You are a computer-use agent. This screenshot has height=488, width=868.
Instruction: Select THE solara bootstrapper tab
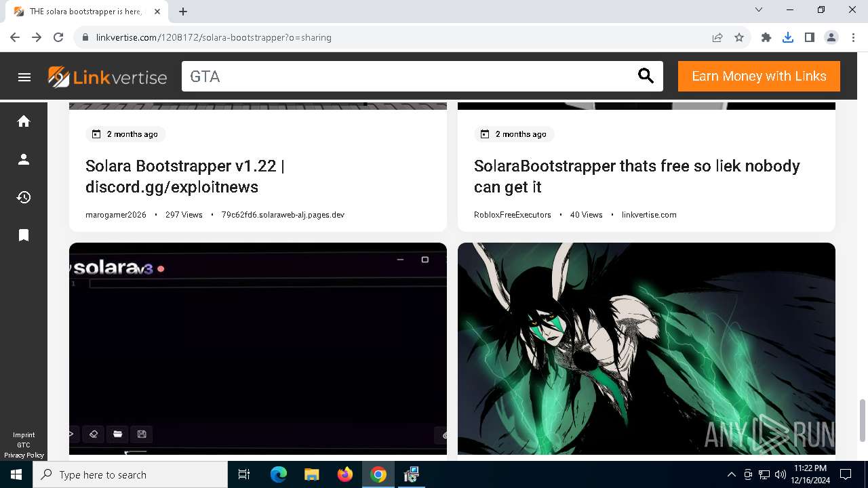coord(87,12)
